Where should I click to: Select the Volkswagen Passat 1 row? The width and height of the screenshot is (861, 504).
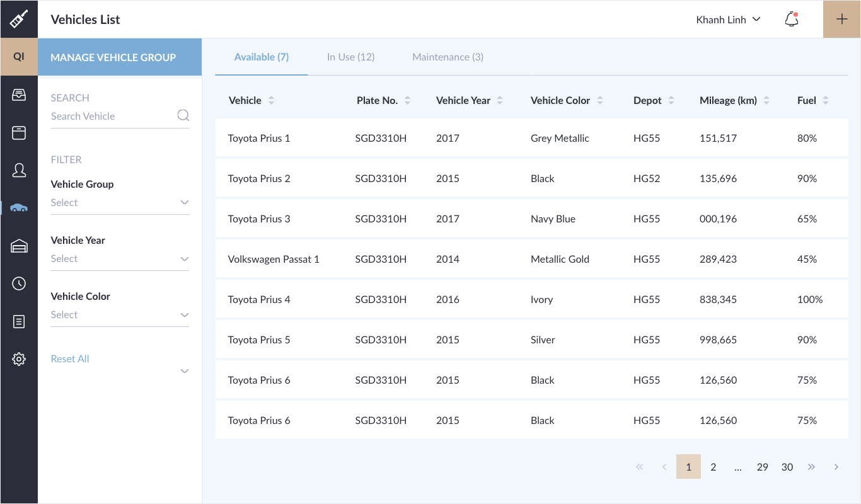pyautogui.click(x=531, y=259)
